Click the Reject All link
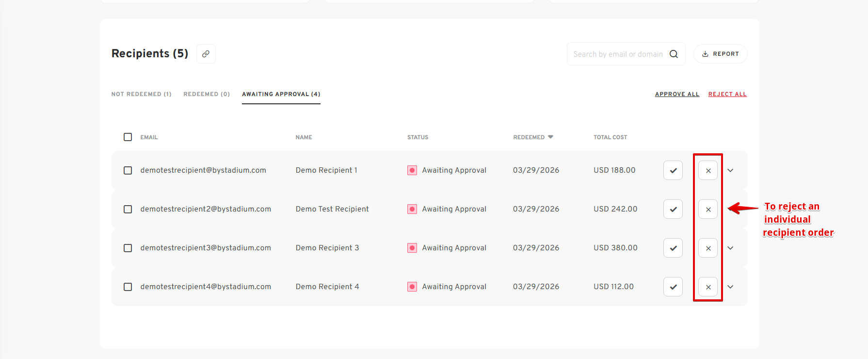The image size is (868, 359). click(x=727, y=94)
